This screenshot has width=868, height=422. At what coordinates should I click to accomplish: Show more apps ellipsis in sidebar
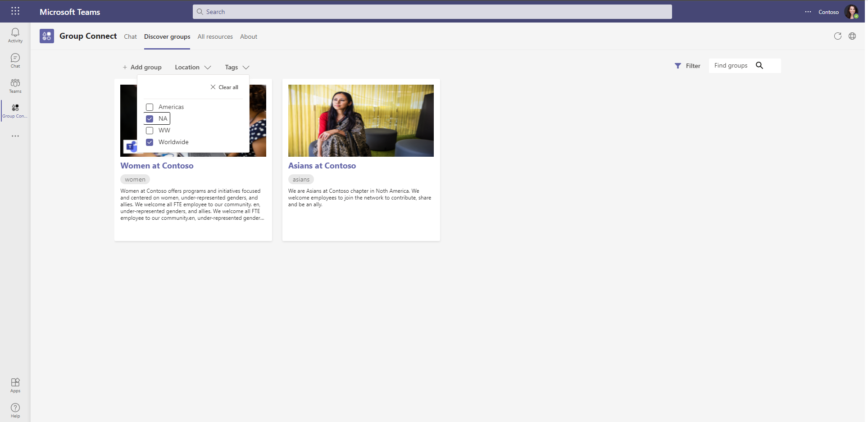tap(15, 136)
